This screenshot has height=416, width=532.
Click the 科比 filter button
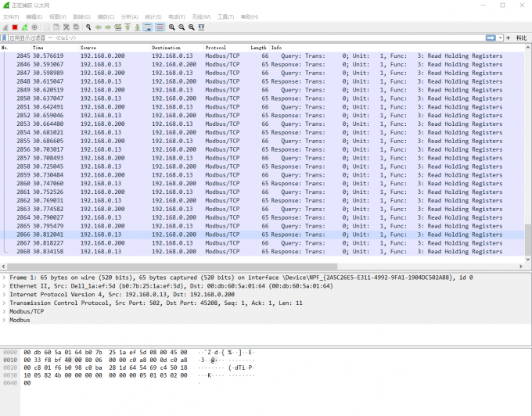point(522,38)
